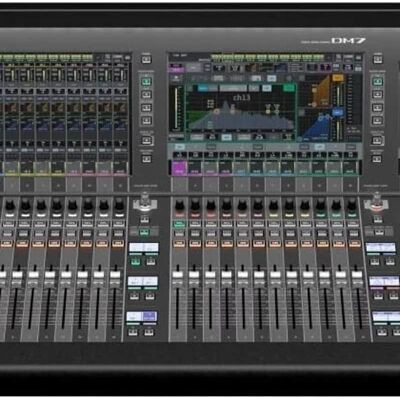Tap the vertical input meter left of the EQ graph
This screenshot has height=400, width=400.
point(176,108)
